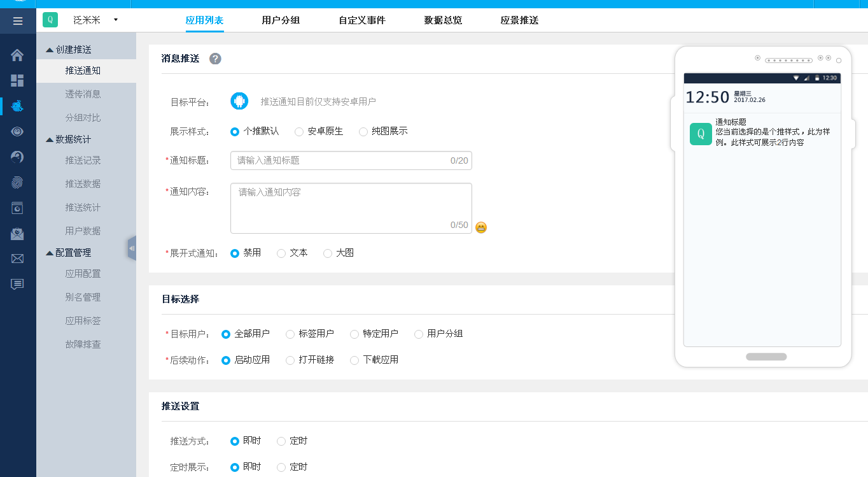Image resolution: width=868 pixels, height=477 pixels.
Task: Open the eye icon in sidebar
Action: (17, 131)
